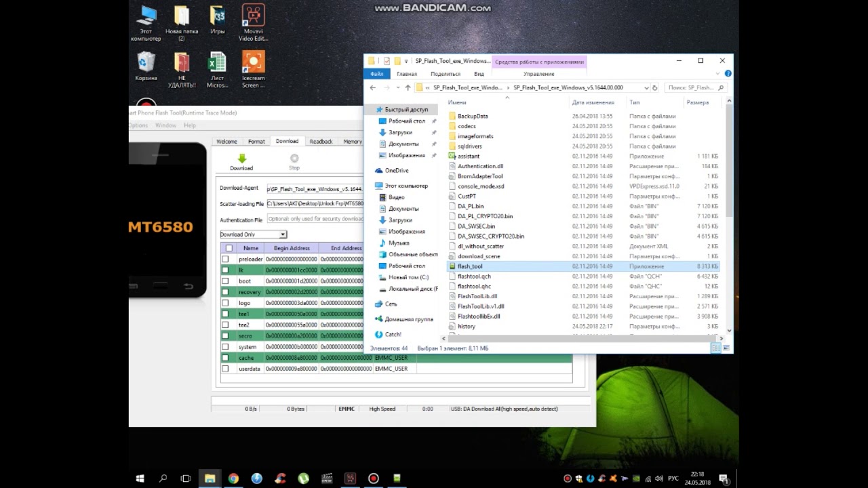The image size is (868, 488).
Task: Switch to the Welcome tab in Flash Tool
Action: (x=226, y=142)
